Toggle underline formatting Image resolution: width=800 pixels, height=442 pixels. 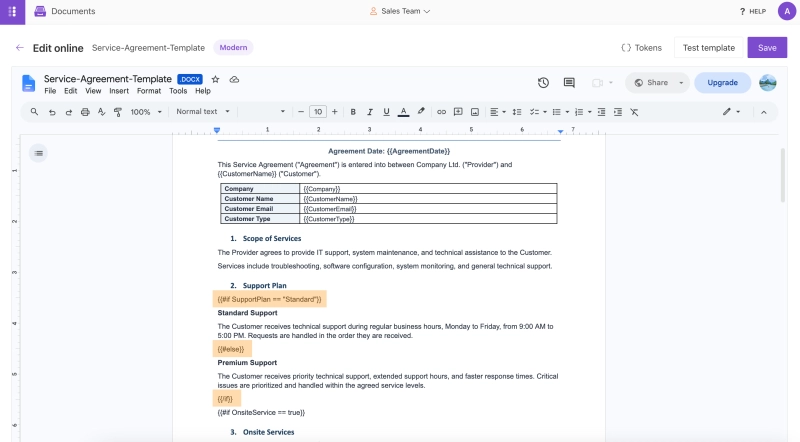tap(386, 112)
